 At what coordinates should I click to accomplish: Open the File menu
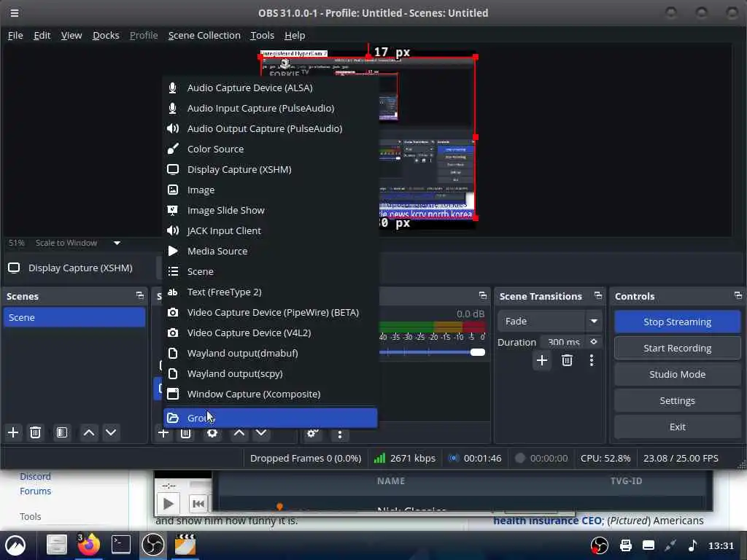point(15,35)
